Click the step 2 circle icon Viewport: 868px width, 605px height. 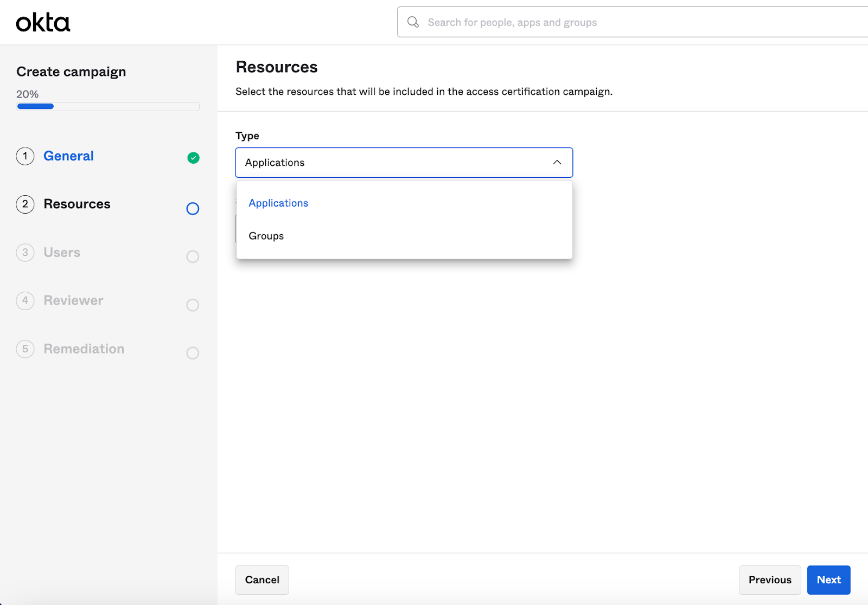25,205
